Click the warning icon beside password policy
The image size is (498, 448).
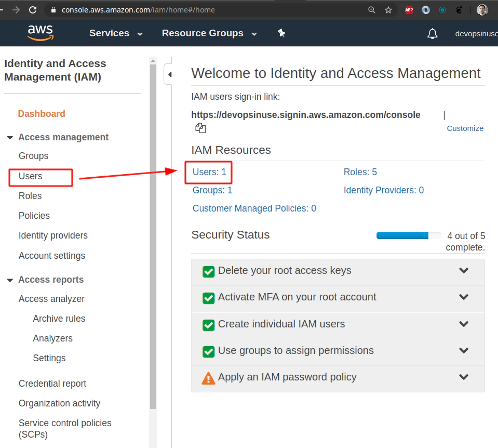click(208, 378)
